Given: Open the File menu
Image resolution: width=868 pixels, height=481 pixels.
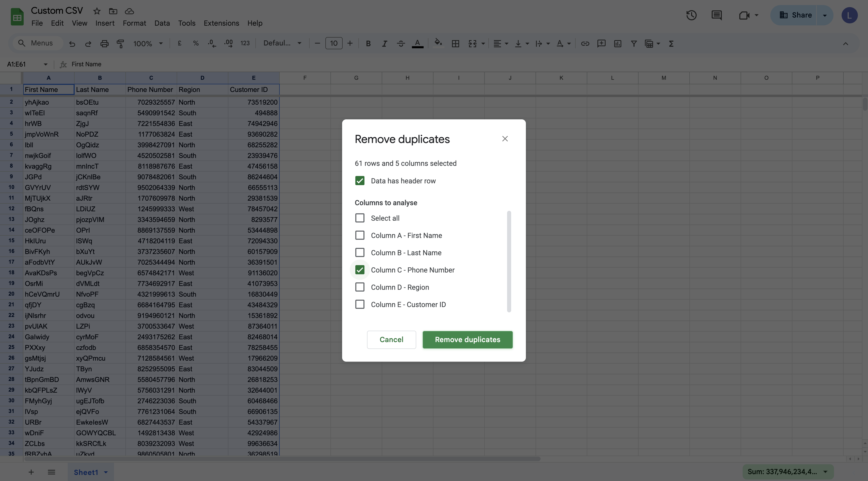Looking at the screenshot, I should tap(37, 23).
